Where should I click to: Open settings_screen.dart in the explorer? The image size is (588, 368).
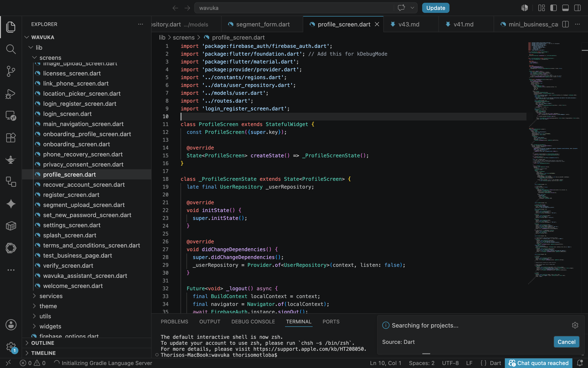pos(87,225)
